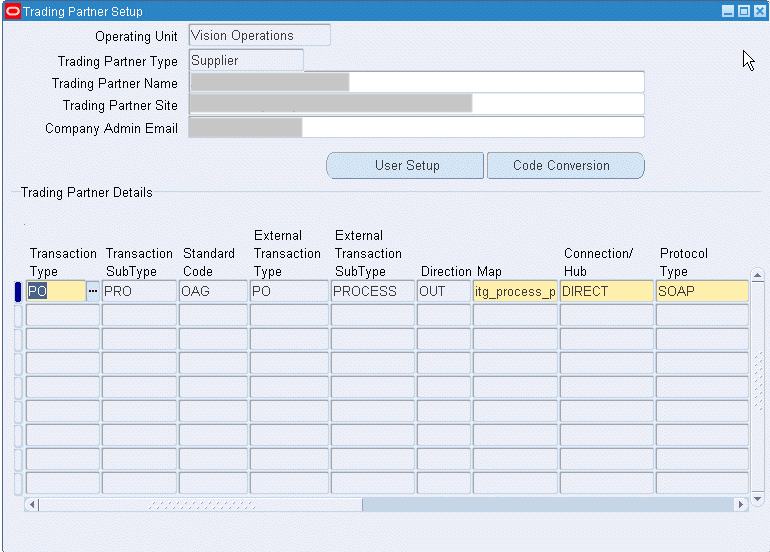Click the horizontal scrollbar thumb

tap(201, 504)
